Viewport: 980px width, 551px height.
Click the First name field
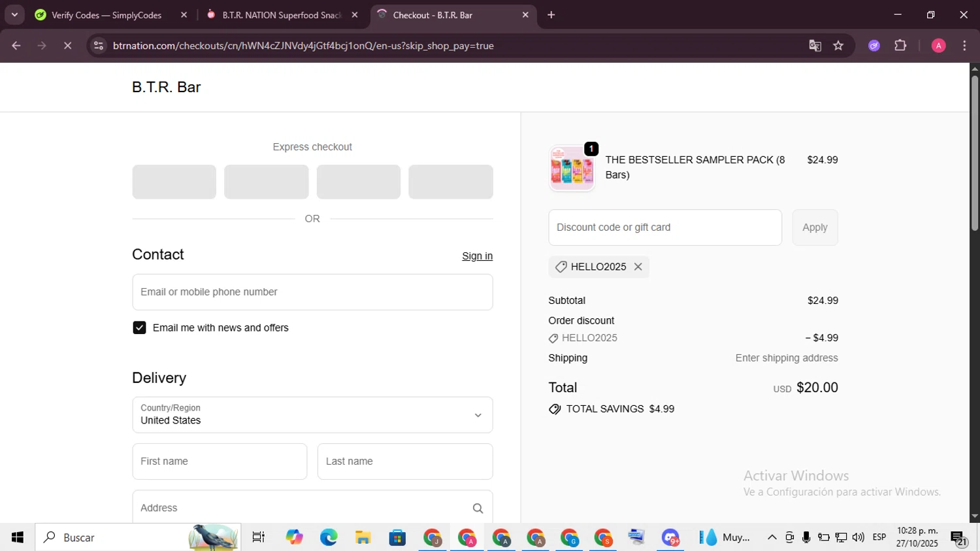coord(220,461)
